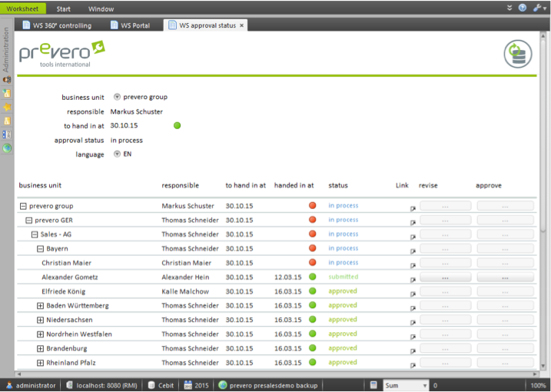Click the Administration sidebar label
This screenshot has height=392, width=551.
pyautogui.click(x=6, y=50)
